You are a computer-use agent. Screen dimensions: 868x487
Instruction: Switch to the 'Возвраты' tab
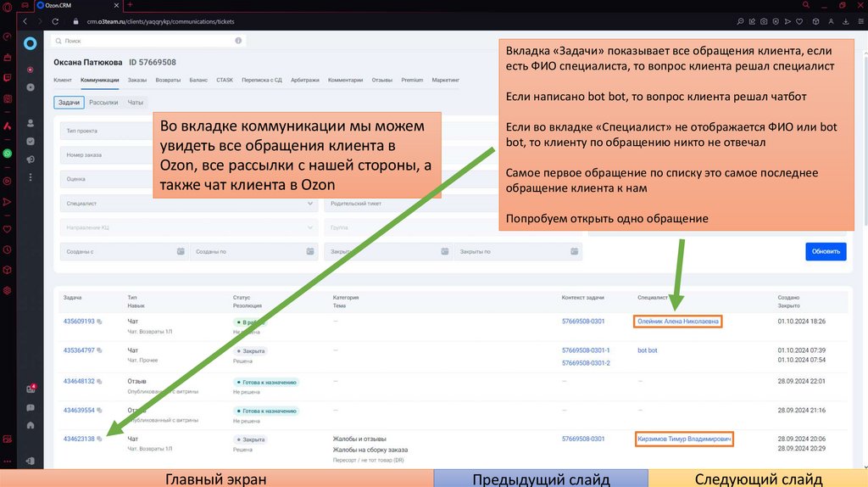[x=168, y=80]
